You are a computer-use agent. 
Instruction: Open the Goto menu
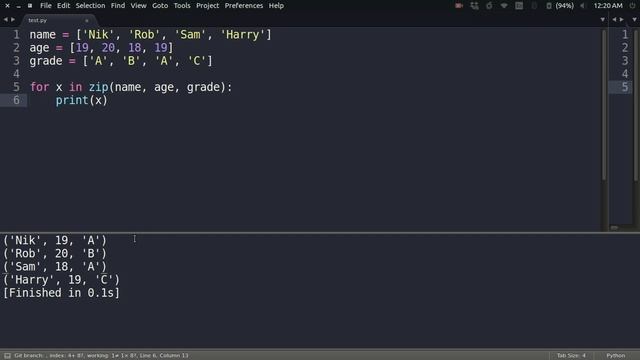[x=160, y=6]
